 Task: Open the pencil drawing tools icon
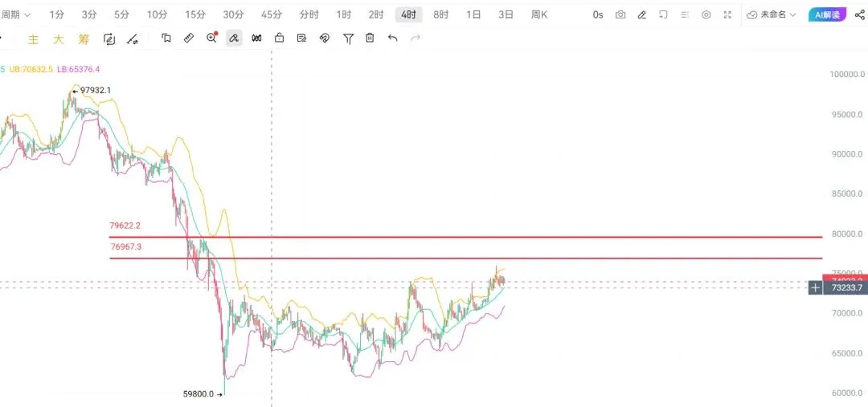point(642,15)
